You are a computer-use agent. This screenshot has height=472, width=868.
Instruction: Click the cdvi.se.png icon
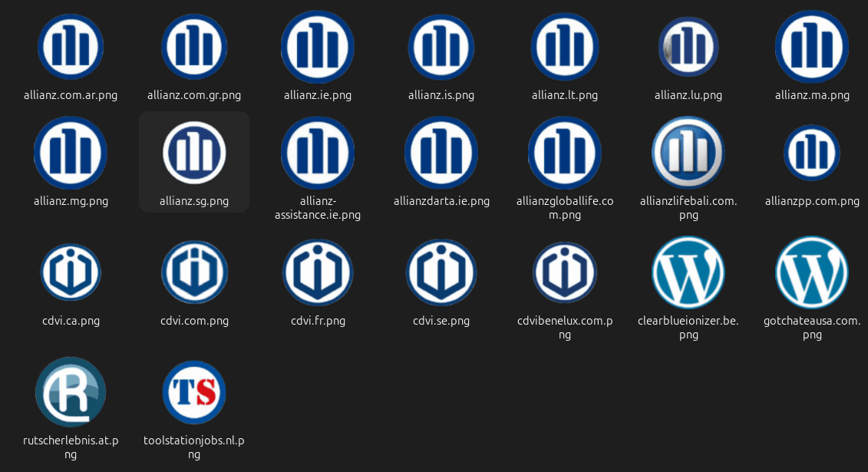click(441, 272)
